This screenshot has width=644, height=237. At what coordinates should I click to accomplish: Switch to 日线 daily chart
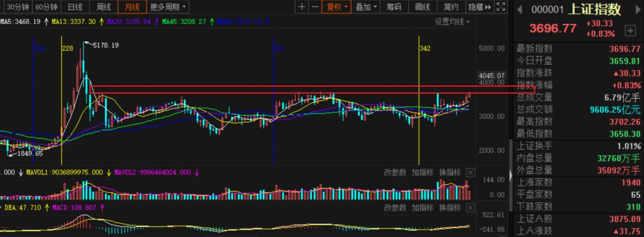tap(75, 7)
